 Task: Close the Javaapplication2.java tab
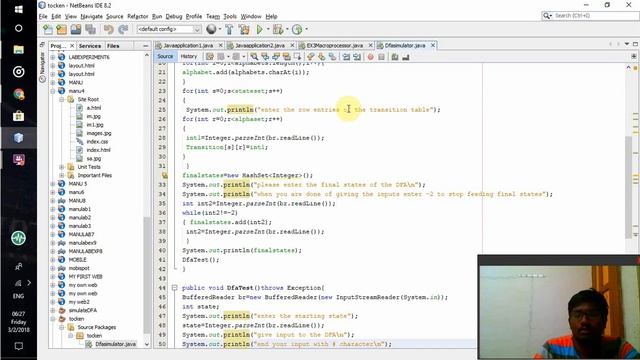pos(292,45)
